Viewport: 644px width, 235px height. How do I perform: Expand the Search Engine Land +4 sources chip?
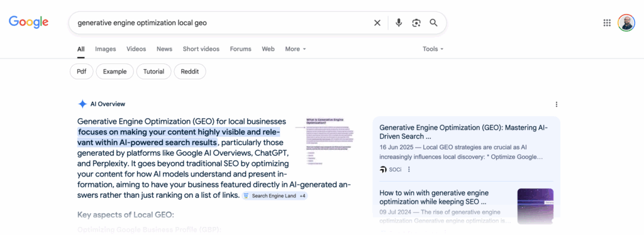[x=274, y=196]
